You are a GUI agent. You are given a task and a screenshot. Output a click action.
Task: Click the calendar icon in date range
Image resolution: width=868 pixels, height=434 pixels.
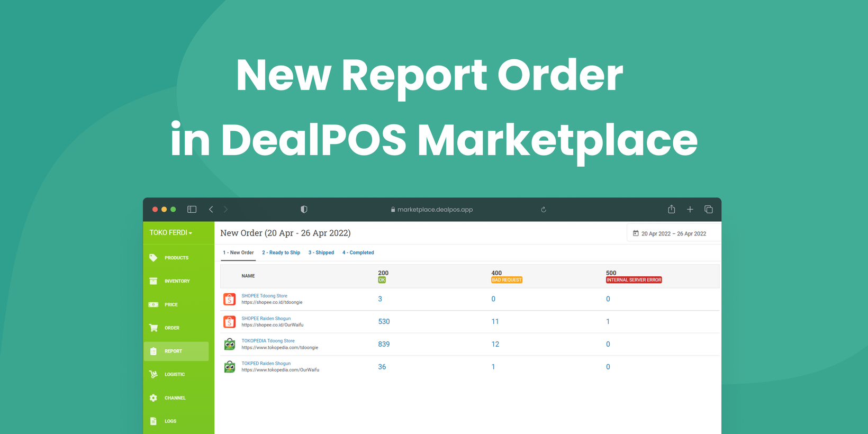tap(636, 233)
